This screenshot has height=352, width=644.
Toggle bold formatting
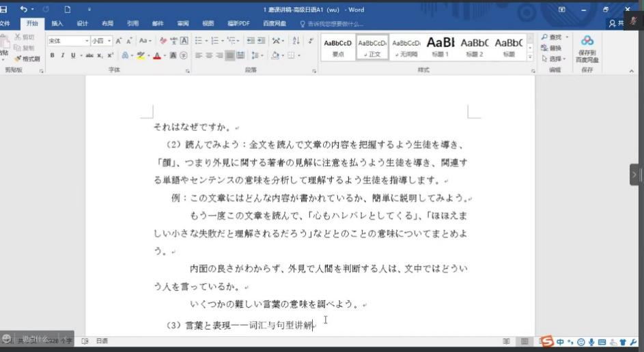point(52,55)
